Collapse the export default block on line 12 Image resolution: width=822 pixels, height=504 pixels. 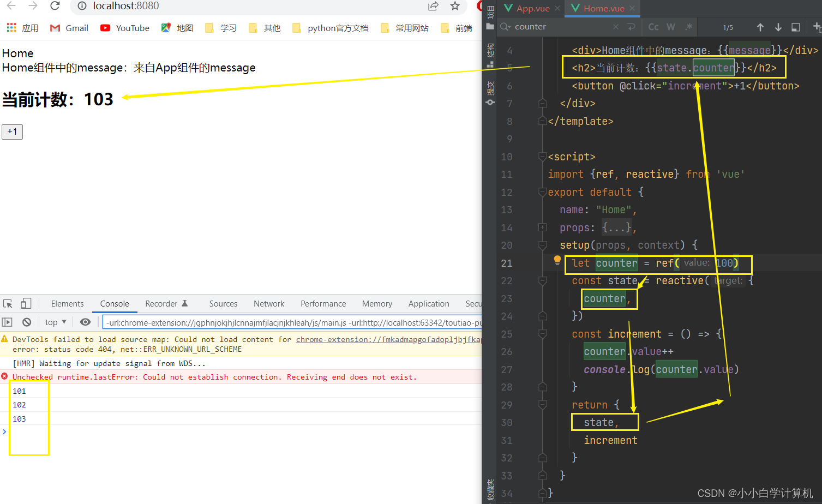[542, 192]
